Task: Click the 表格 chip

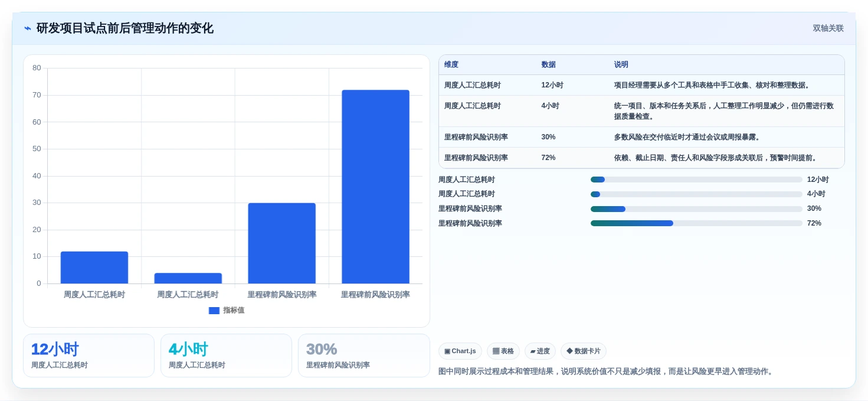Action: pos(503,351)
